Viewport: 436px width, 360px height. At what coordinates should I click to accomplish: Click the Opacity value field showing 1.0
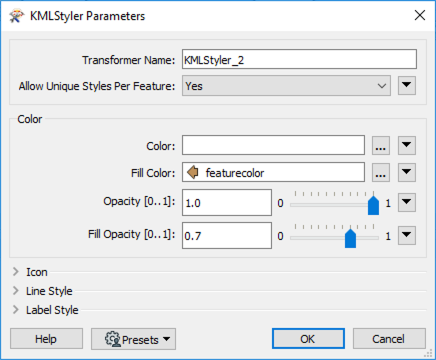[x=227, y=202]
